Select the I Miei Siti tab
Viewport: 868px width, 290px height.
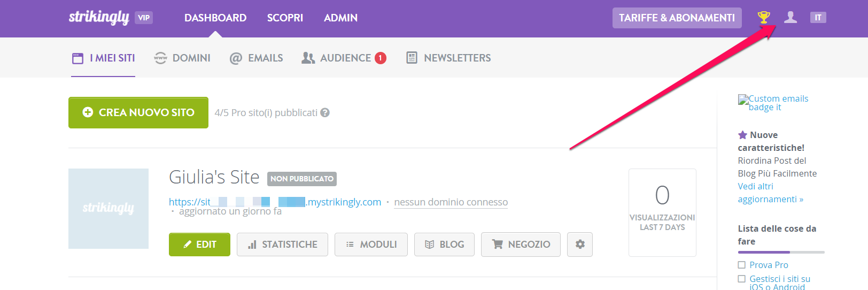(x=104, y=58)
